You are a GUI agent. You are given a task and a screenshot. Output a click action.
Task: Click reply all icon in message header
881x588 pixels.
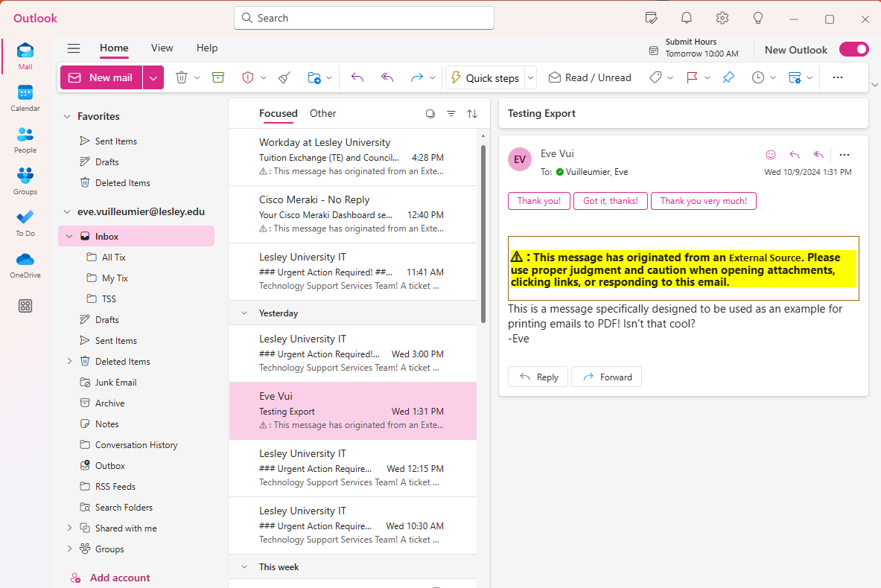pyautogui.click(x=818, y=155)
